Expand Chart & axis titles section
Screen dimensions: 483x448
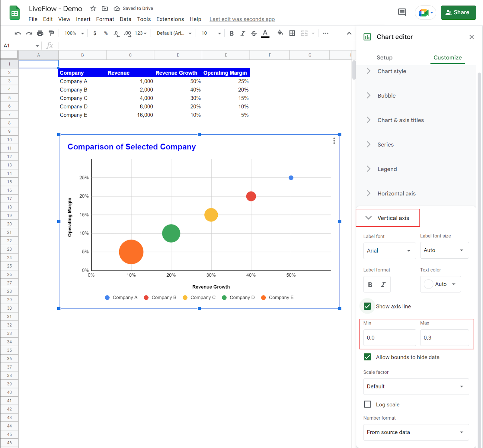[x=416, y=120]
